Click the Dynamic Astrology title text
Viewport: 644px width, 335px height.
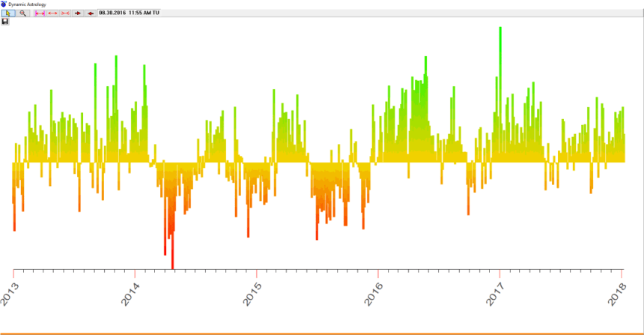(x=27, y=4)
